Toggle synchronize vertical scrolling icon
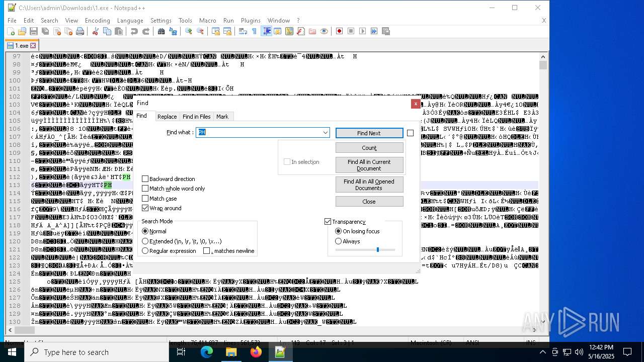 coord(216,31)
